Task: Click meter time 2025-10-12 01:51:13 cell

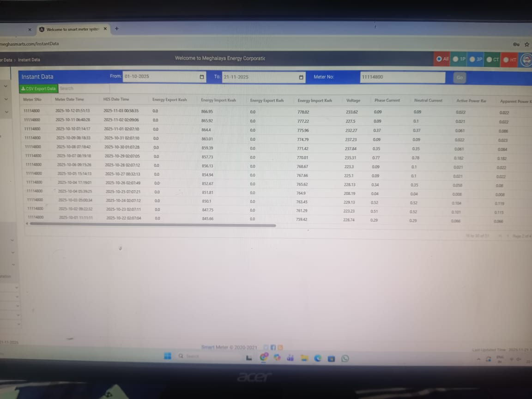Action: 72,111
